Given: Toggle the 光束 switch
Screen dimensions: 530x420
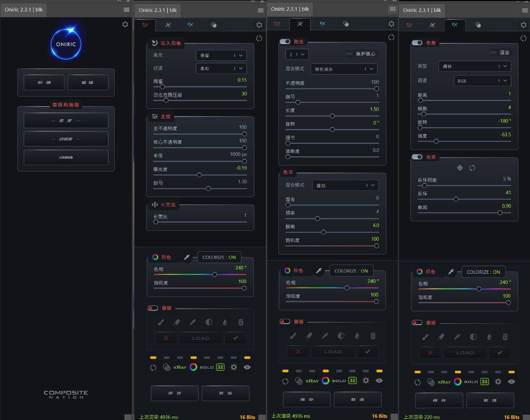Looking at the screenshot, I should point(417,157).
